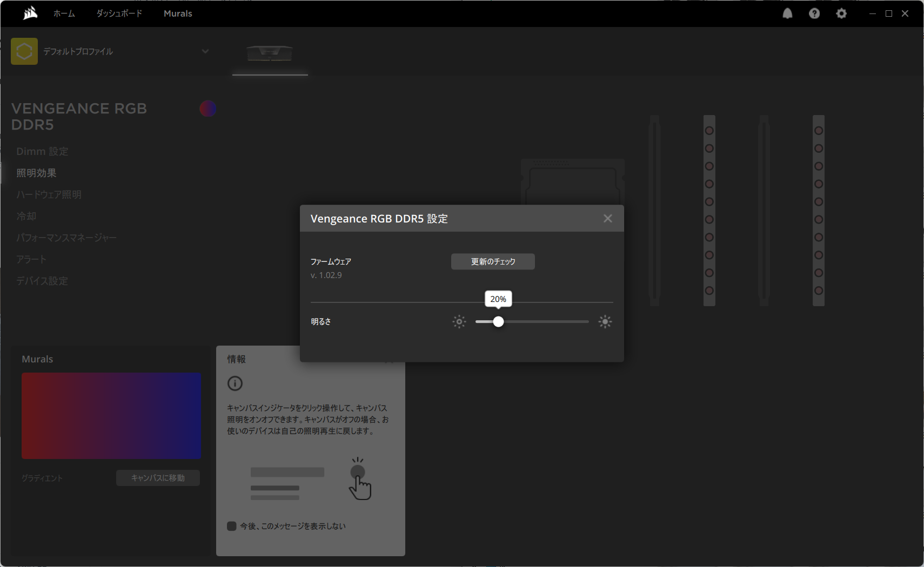Expand the default profile dropdown chevron

205,51
